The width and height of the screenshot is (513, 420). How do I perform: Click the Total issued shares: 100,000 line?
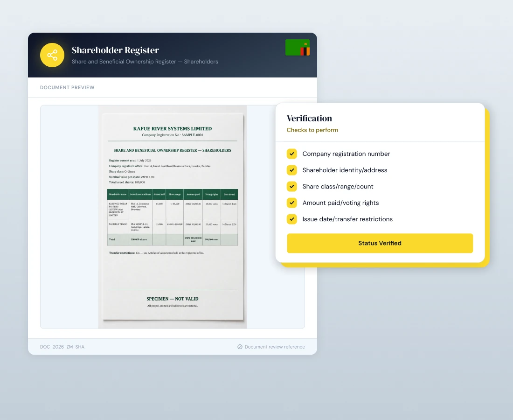click(127, 182)
